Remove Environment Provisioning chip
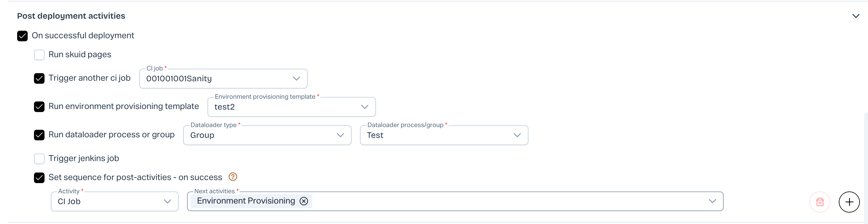Screen dimensions: 868x224 tap(304, 201)
